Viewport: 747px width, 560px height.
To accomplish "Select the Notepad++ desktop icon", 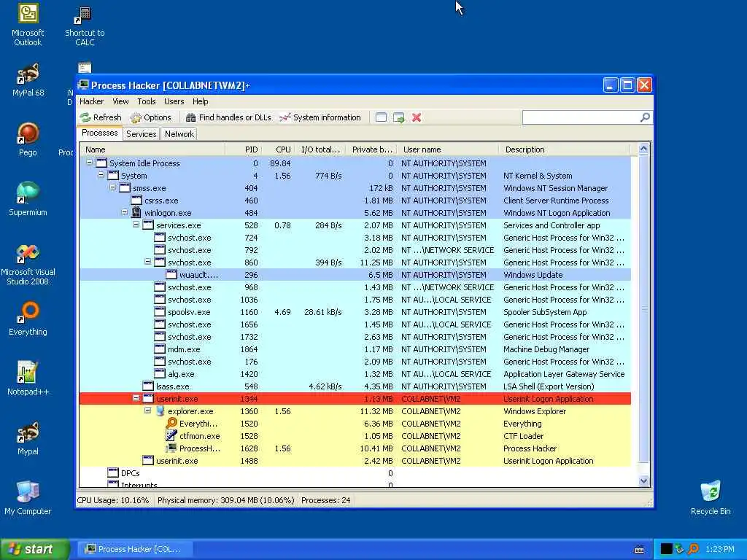I will 28,378.
